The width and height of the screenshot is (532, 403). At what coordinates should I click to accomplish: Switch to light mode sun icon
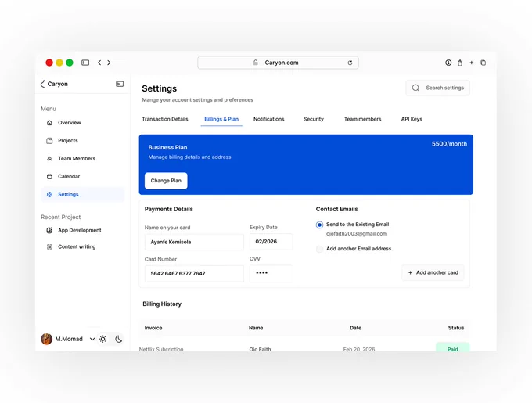(102, 339)
